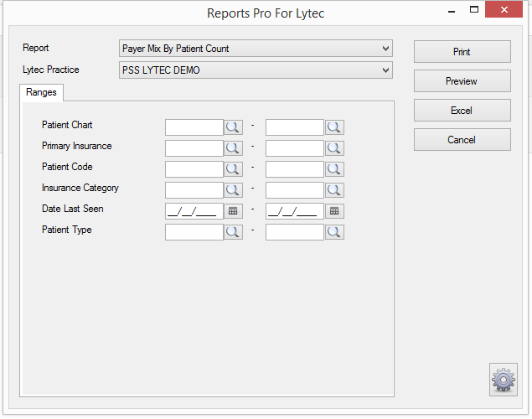Image resolution: width=532 pixels, height=419 pixels.
Task: Expand the Lytec Practice dropdown
Action: click(x=385, y=70)
